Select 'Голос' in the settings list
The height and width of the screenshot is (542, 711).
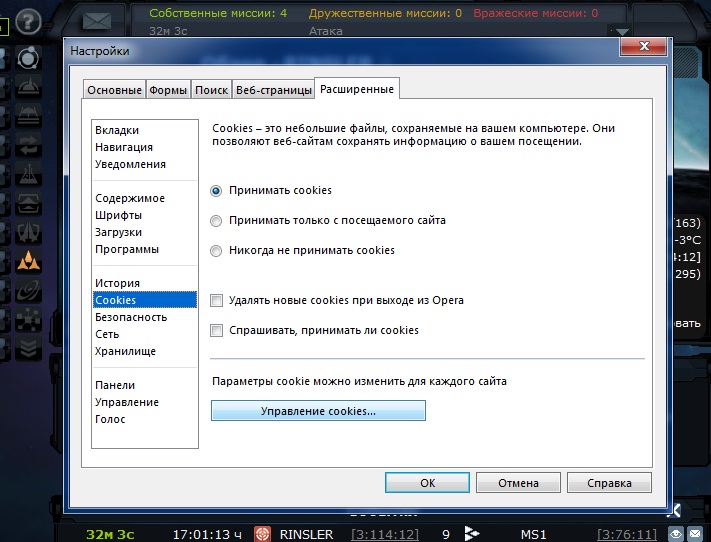(145, 419)
